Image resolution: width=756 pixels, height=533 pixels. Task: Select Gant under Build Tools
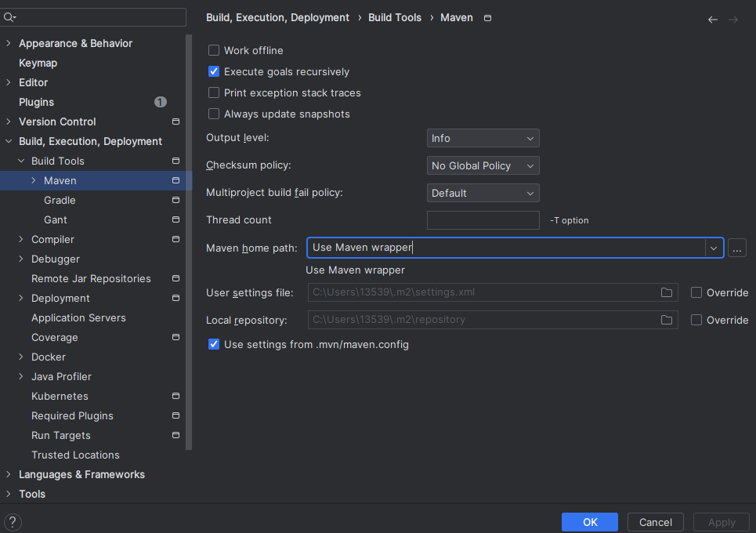56,219
